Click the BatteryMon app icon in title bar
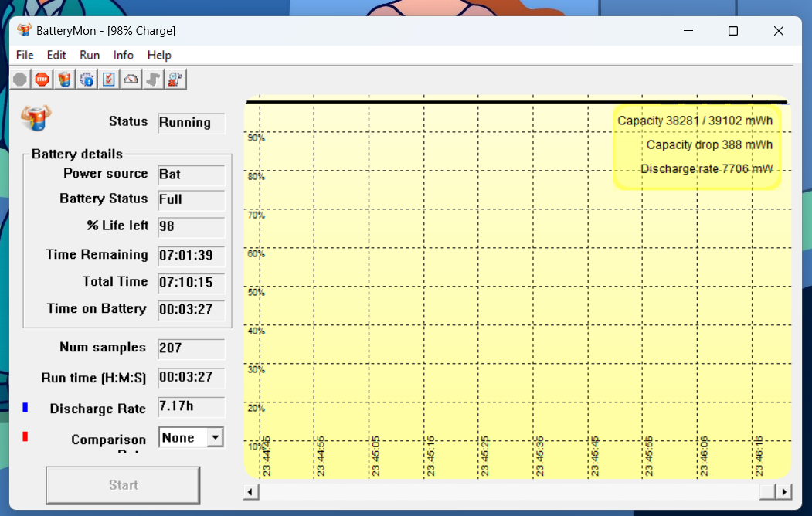Image resolution: width=812 pixels, height=516 pixels. pyautogui.click(x=24, y=31)
